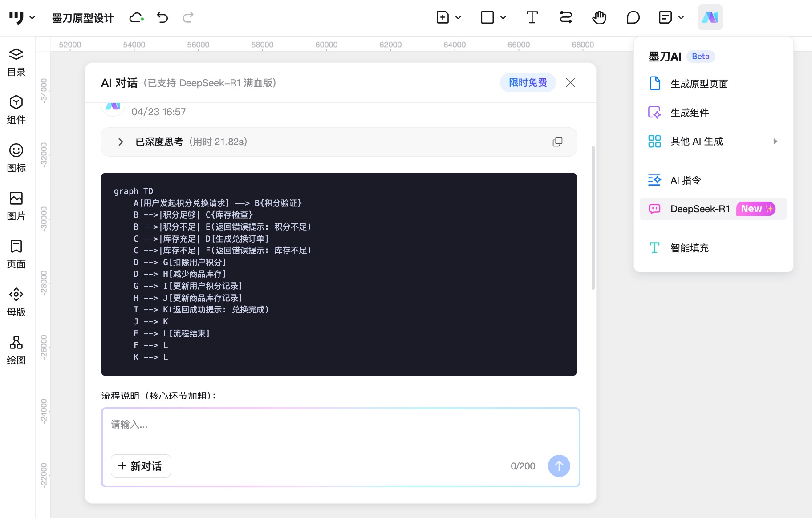Screen dimensions: 812x518
Task: Select the sticky note tool
Action: [x=665, y=18]
